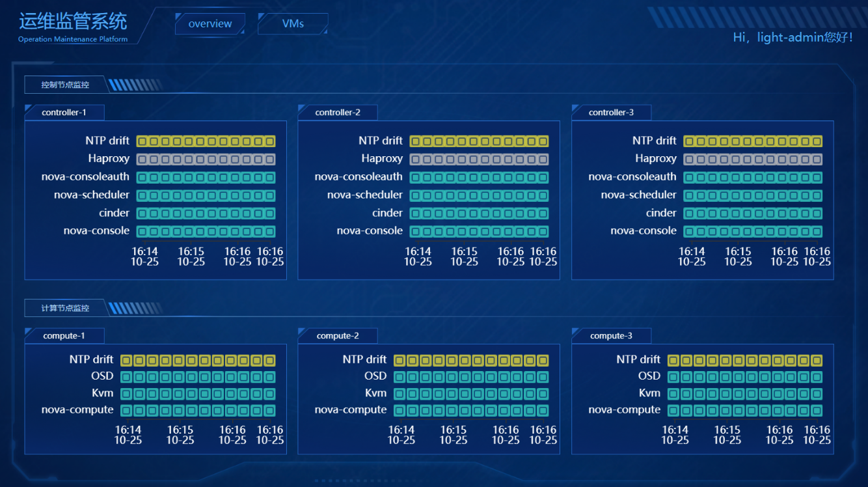Select the compute-1 panel label
Screen dimensions: 868x487
pos(64,336)
